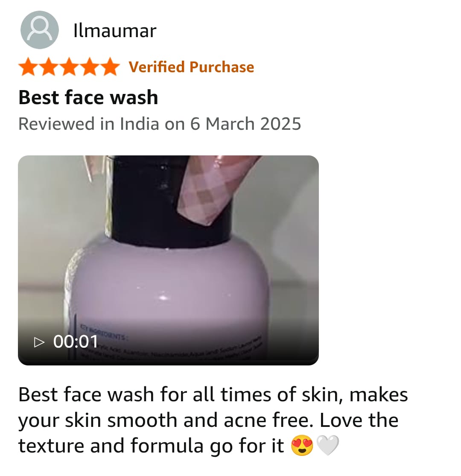461x476 pixels.
Task: Click the second orange rating star
Action: click(49, 67)
